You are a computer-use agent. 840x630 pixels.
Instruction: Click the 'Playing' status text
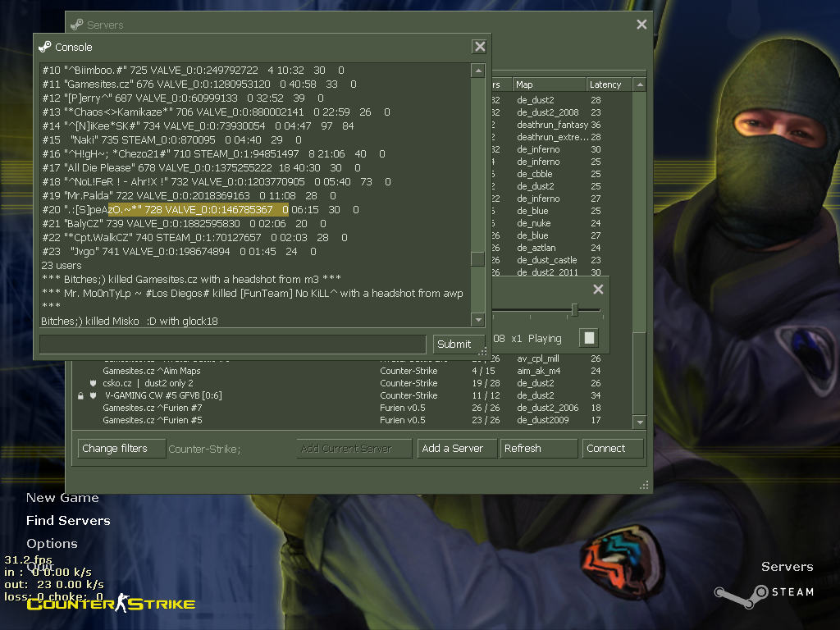pos(545,339)
